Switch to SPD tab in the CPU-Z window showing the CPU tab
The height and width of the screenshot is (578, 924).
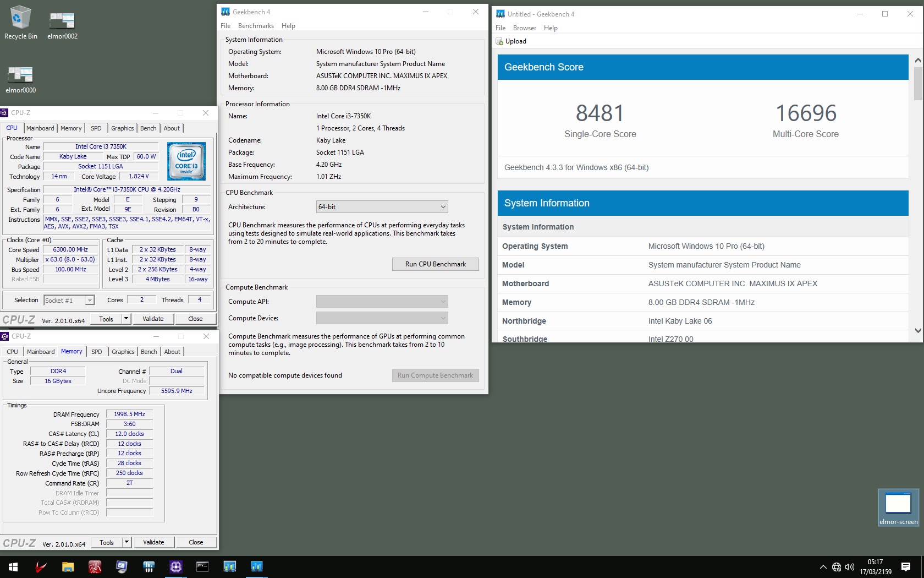pos(96,128)
